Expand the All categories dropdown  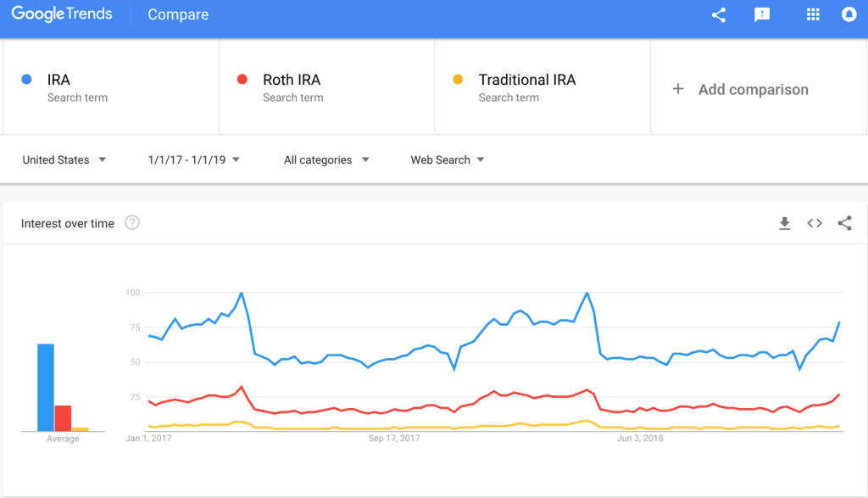click(x=326, y=160)
